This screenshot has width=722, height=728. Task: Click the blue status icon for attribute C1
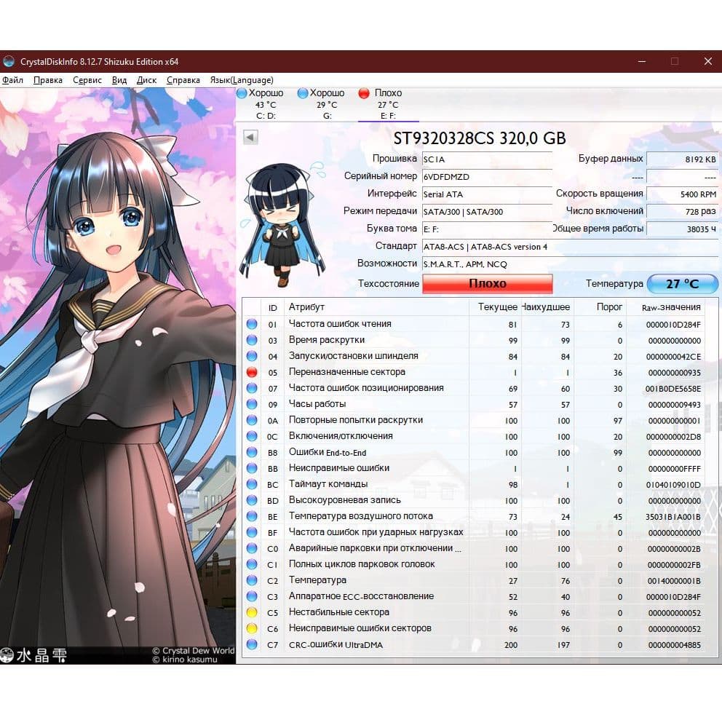pos(252,564)
